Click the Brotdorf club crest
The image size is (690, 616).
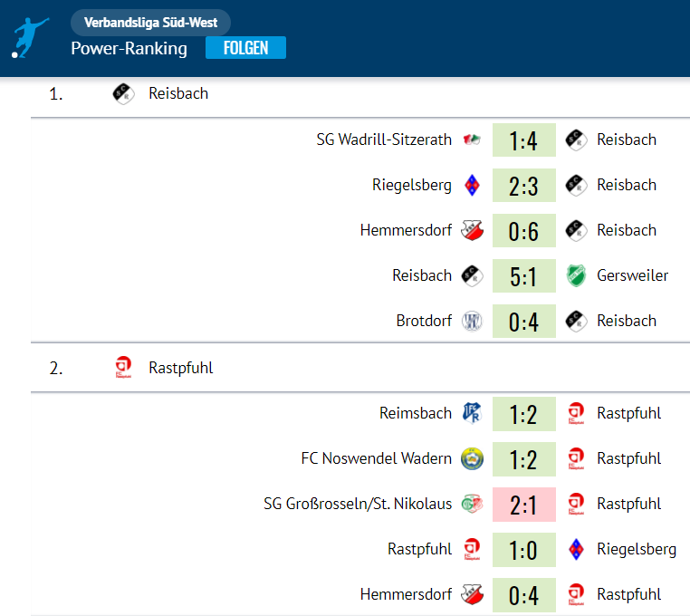point(472,321)
